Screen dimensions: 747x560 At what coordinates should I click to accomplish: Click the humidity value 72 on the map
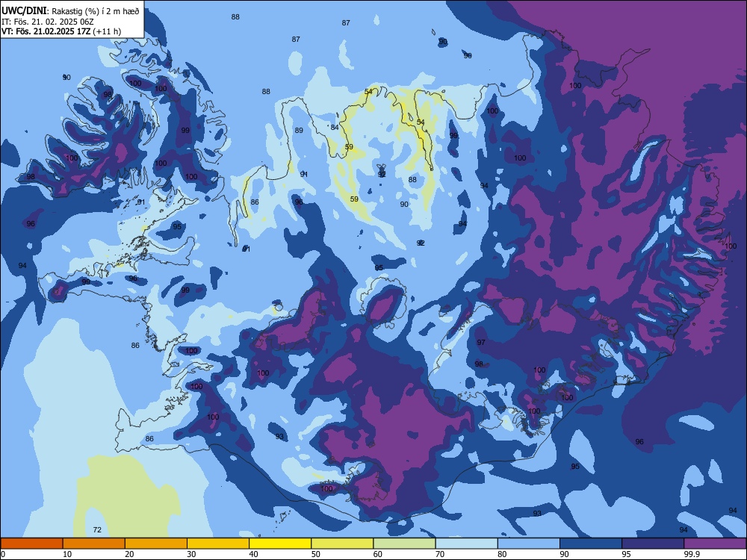[97, 529]
